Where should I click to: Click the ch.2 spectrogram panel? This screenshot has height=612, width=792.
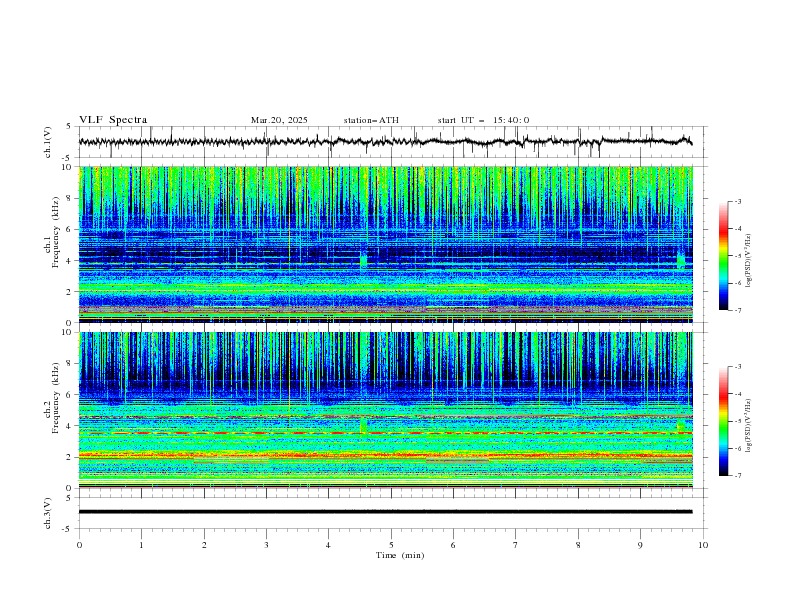(386, 410)
